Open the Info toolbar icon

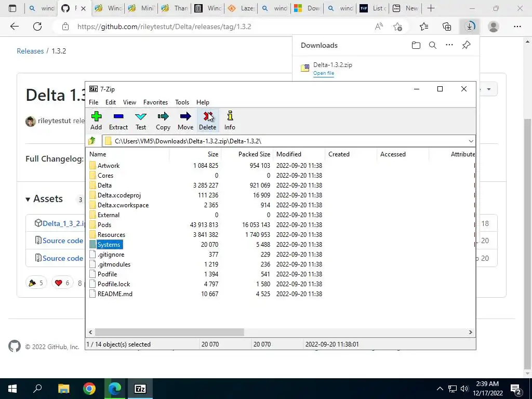point(230,121)
